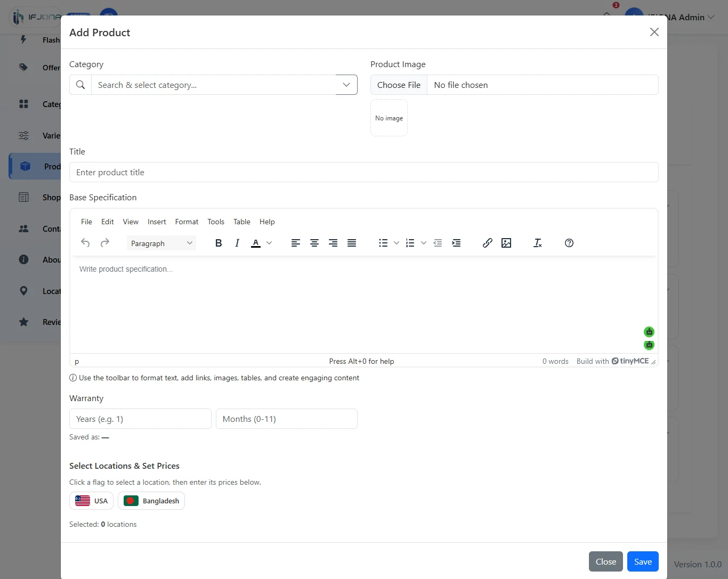
Task: Open the Table menu in the editor
Action: coord(242,222)
